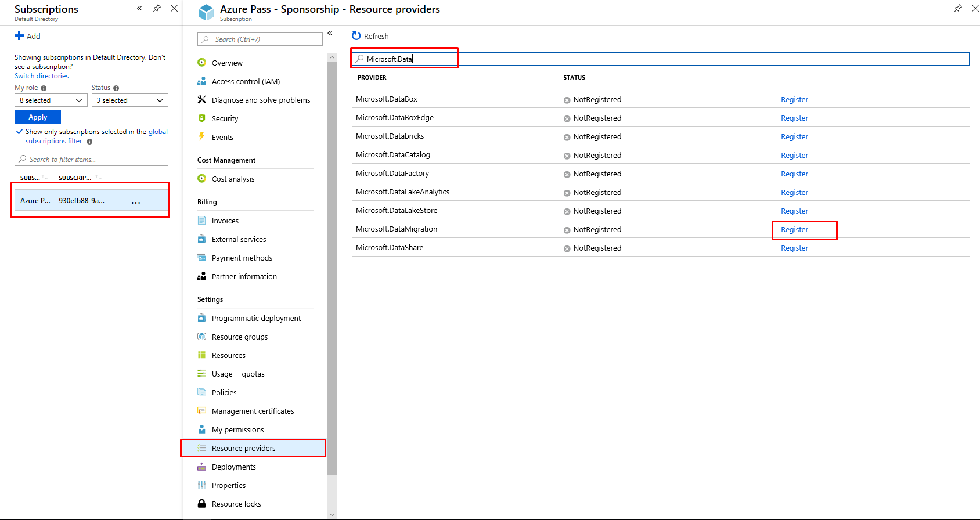Open the global subscriptions filter link
This screenshot has height=520, width=980.
96,136
